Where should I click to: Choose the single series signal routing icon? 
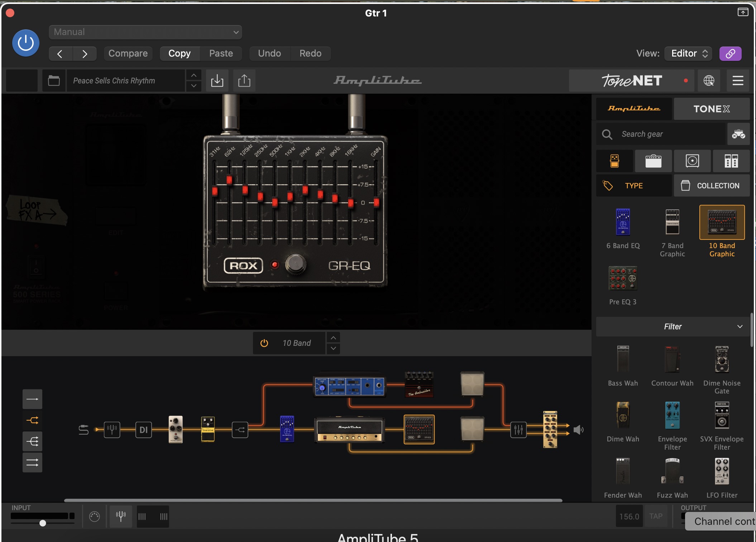[x=32, y=399]
